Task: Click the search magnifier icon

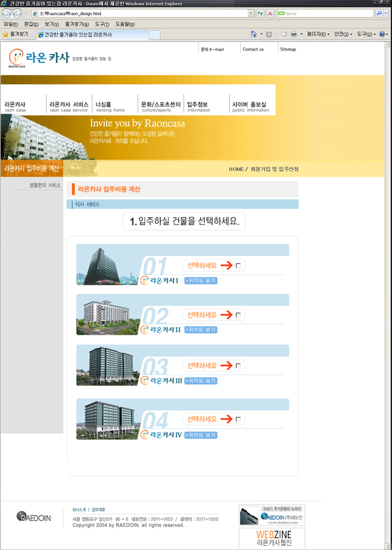Action: (x=379, y=13)
